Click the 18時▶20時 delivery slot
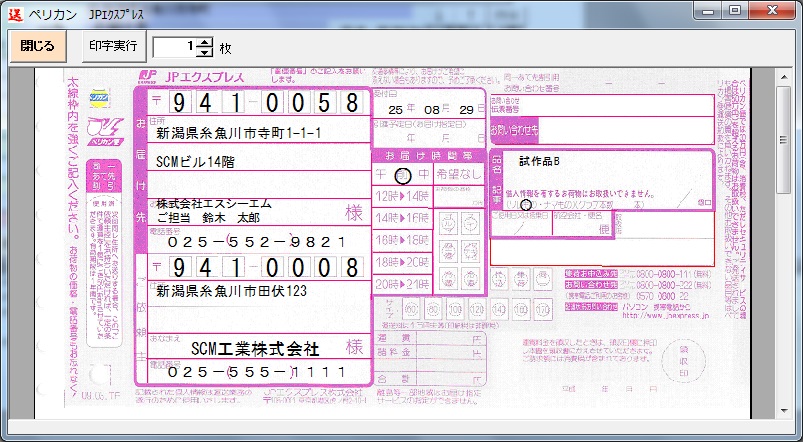 click(403, 262)
